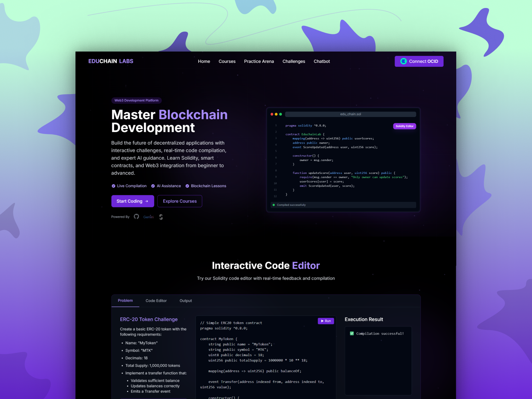Click the Explore Courses button

(180, 201)
